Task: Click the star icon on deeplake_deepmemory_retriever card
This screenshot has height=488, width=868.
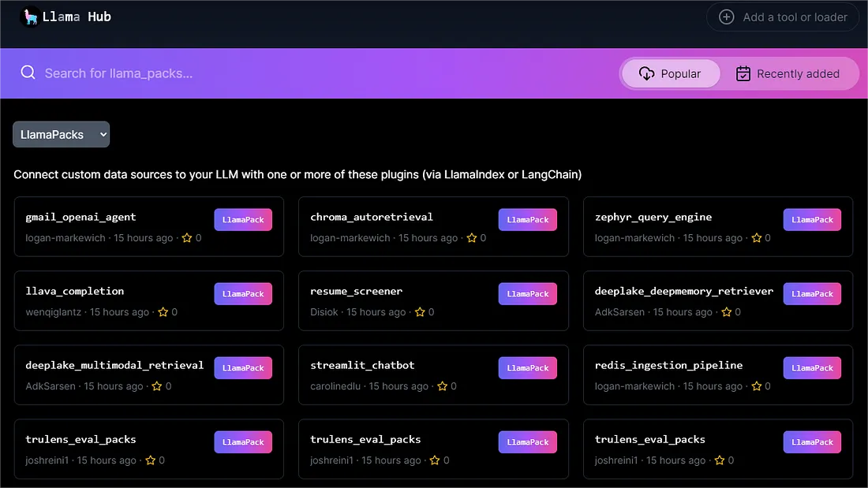Action: pos(726,312)
